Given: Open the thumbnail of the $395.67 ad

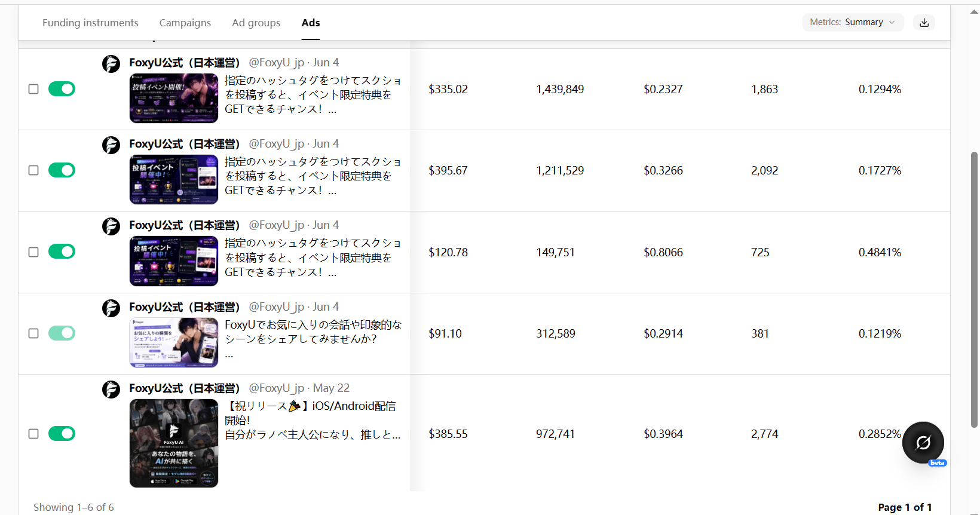Looking at the screenshot, I should [x=174, y=179].
